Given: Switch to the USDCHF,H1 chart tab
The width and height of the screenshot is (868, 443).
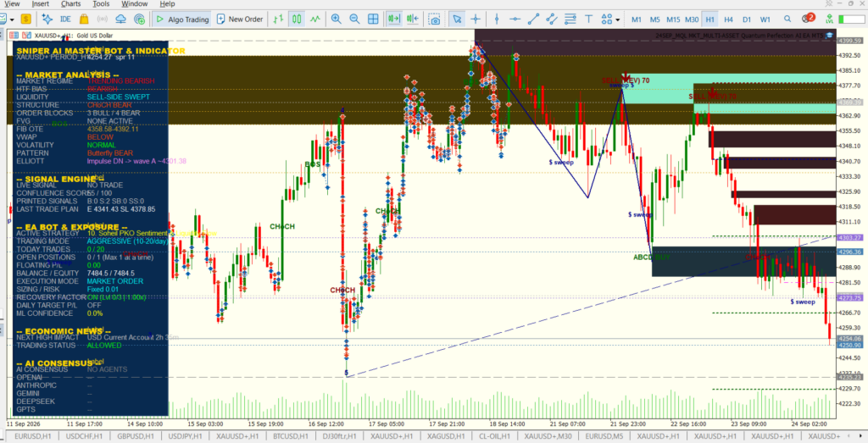Looking at the screenshot, I should click(84, 436).
